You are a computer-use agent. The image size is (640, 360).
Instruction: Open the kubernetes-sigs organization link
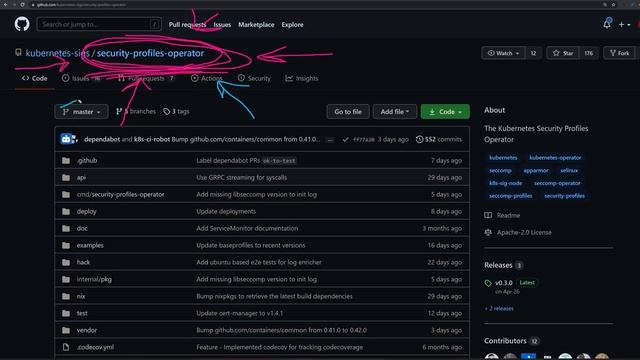click(57, 53)
